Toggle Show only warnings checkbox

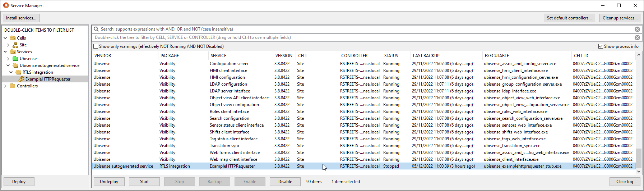click(x=96, y=46)
